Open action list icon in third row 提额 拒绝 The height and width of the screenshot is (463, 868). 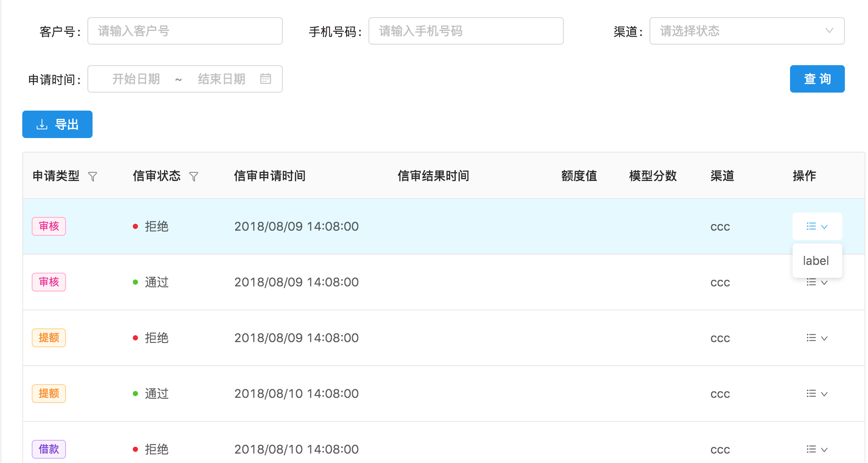[x=811, y=338]
